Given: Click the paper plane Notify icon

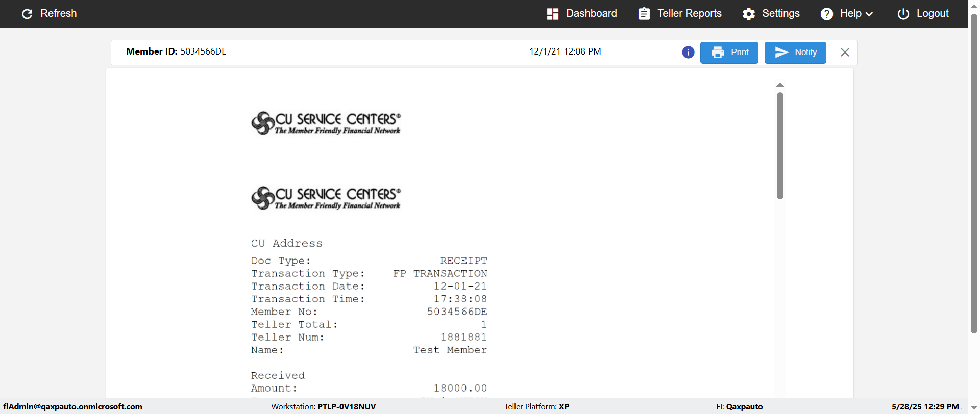Looking at the screenshot, I should point(781,53).
